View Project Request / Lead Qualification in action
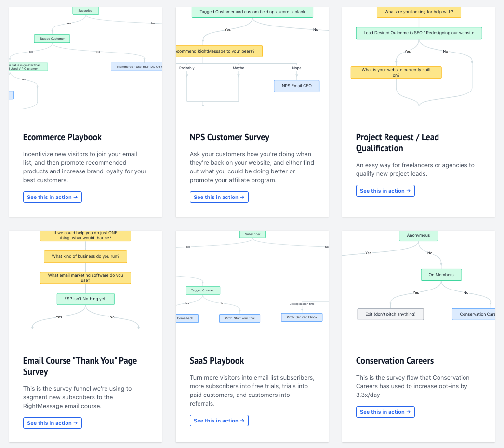The image size is (504, 448). [385, 190]
